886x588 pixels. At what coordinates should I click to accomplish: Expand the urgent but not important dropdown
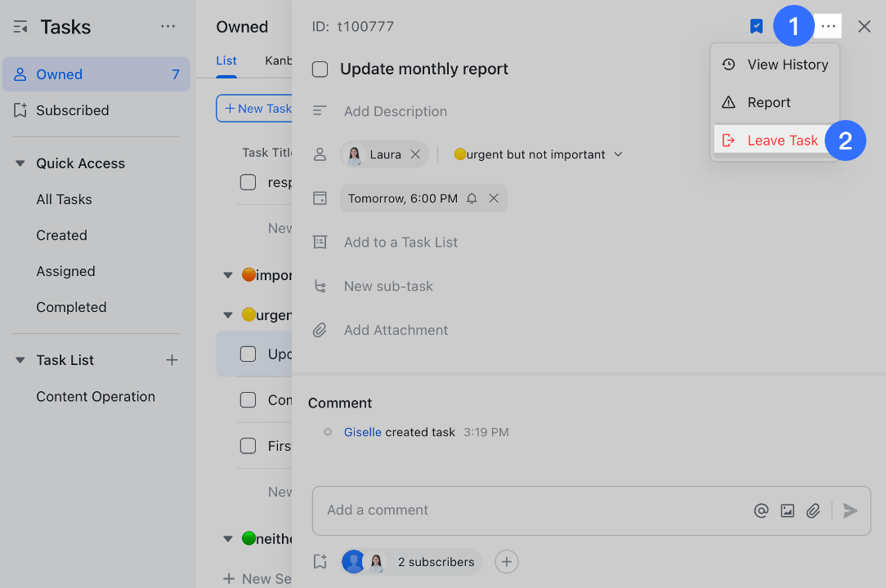(619, 154)
